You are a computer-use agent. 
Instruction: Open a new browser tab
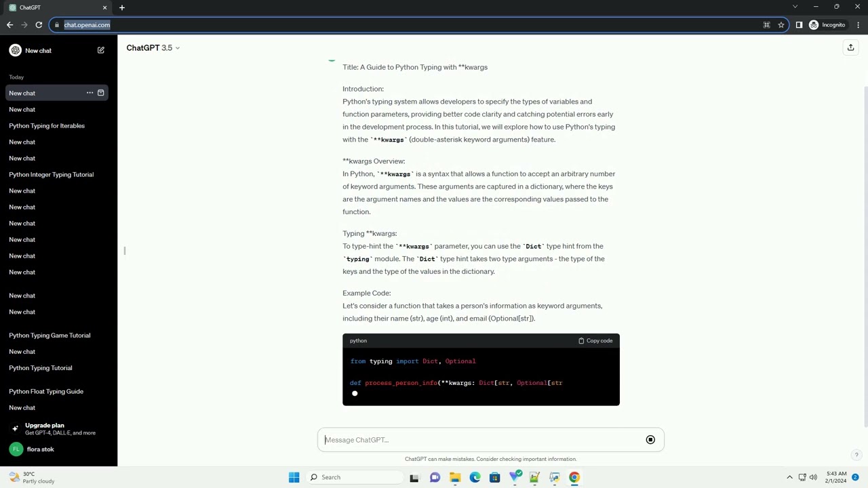(x=122, y=7)
